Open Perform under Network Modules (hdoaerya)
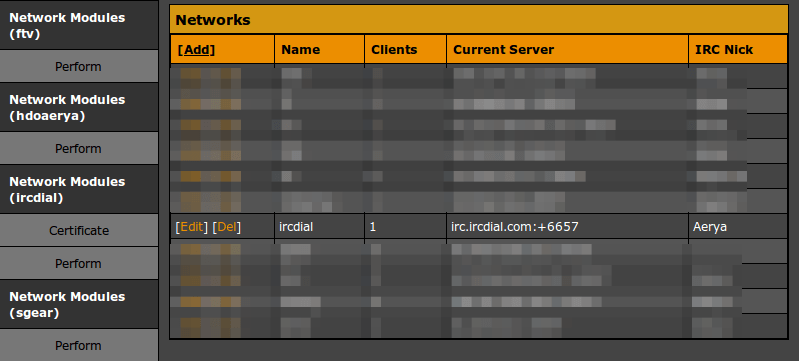The width and height of the screenshot is (799, 361). [78, 149]
